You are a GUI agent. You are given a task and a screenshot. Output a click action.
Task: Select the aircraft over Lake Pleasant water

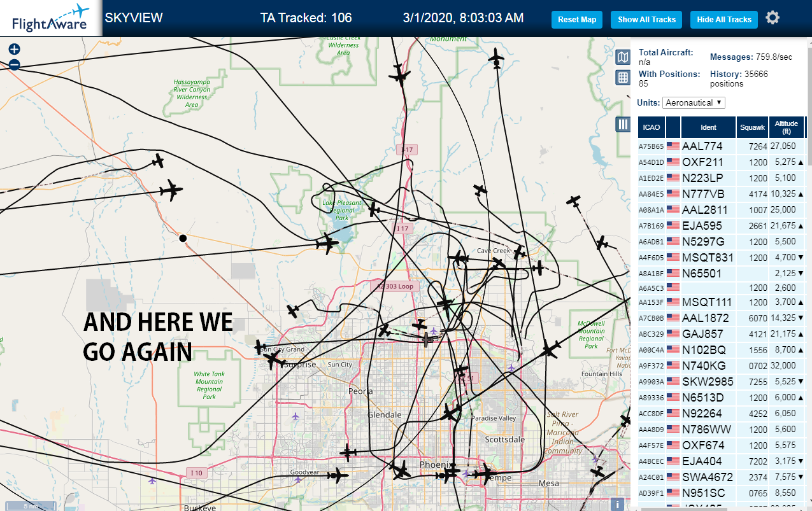click(x=327, y=243)
